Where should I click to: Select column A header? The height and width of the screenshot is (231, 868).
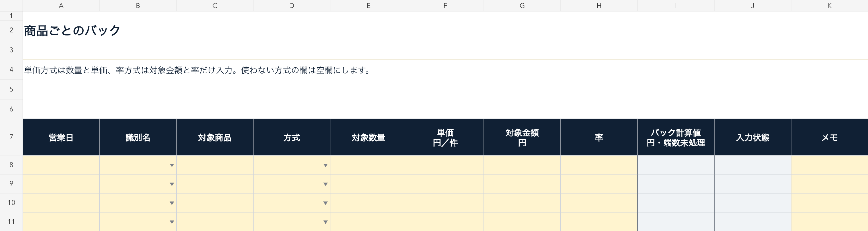coord(61,6)
